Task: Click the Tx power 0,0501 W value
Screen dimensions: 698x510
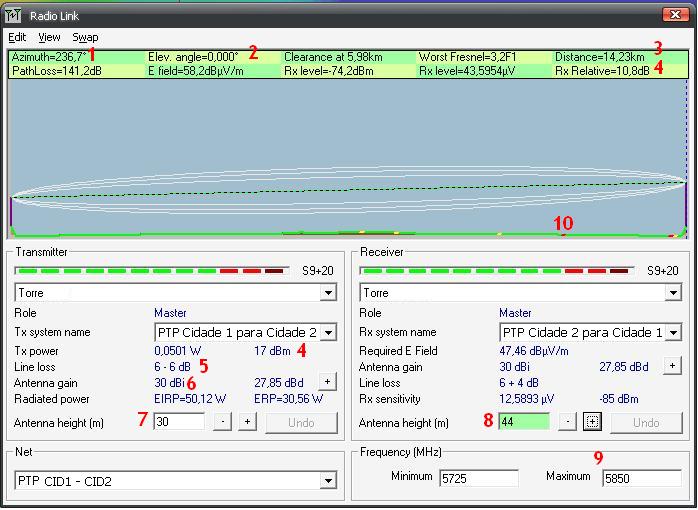Action: pyautogui.click(x=178, y=351)
